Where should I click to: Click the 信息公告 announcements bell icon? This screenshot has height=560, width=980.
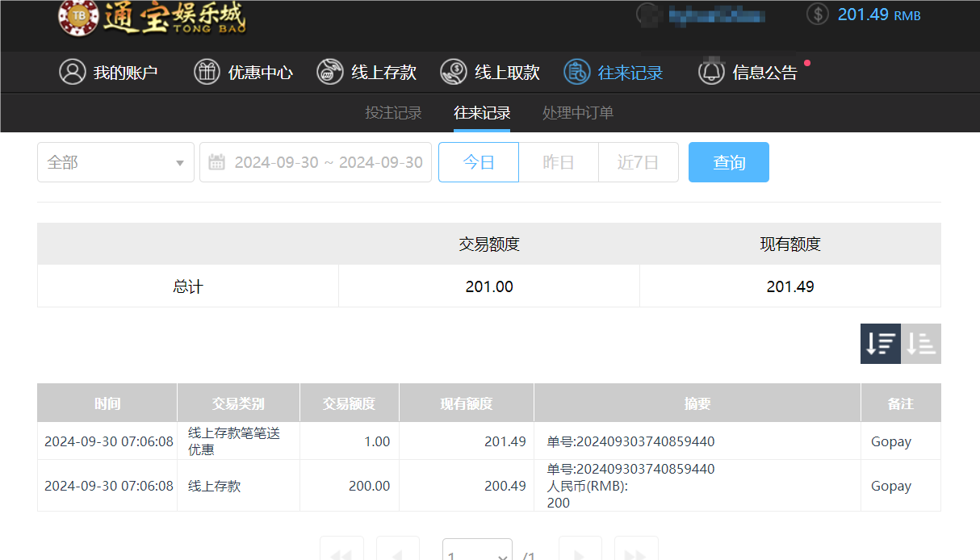(711, 72)
